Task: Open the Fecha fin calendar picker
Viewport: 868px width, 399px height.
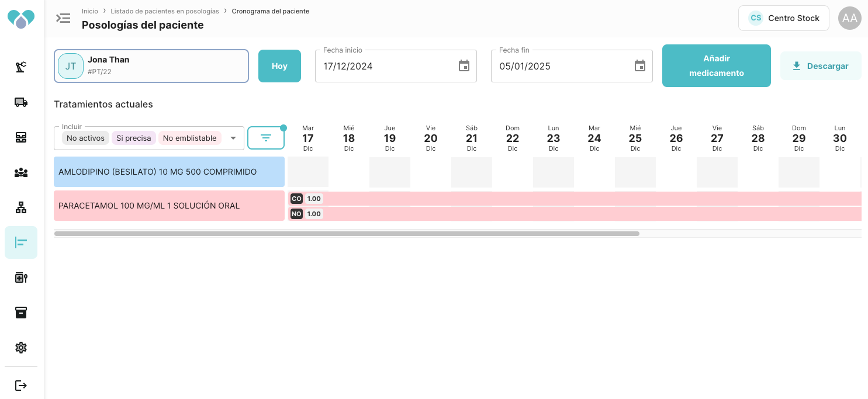Action: (x=640, y=66)
